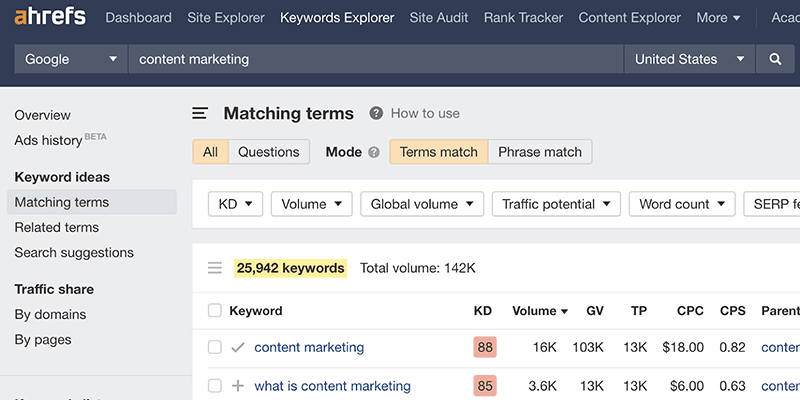Click the Ahrefs logo

[x=50, y=17]
